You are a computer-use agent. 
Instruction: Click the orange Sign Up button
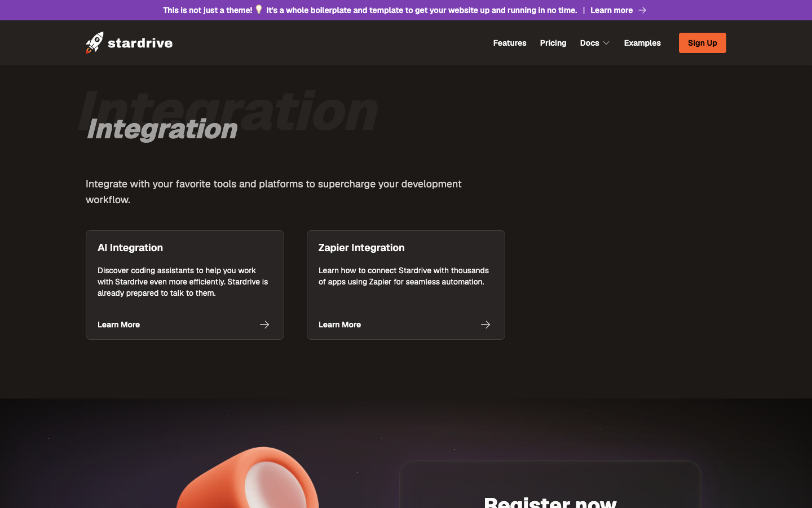(x=703, y=43)
